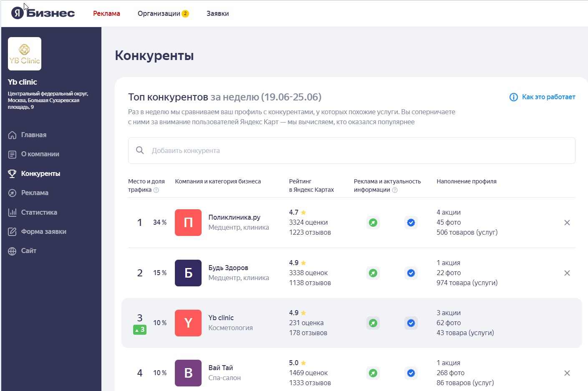
Task: Click the 974 товара (услуги) text
Action: [x=467, y=283]
